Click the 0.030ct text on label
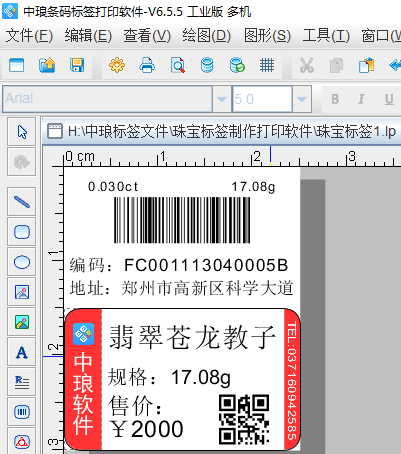The width and height of the screenshot is (401, 454). point(113,187)
